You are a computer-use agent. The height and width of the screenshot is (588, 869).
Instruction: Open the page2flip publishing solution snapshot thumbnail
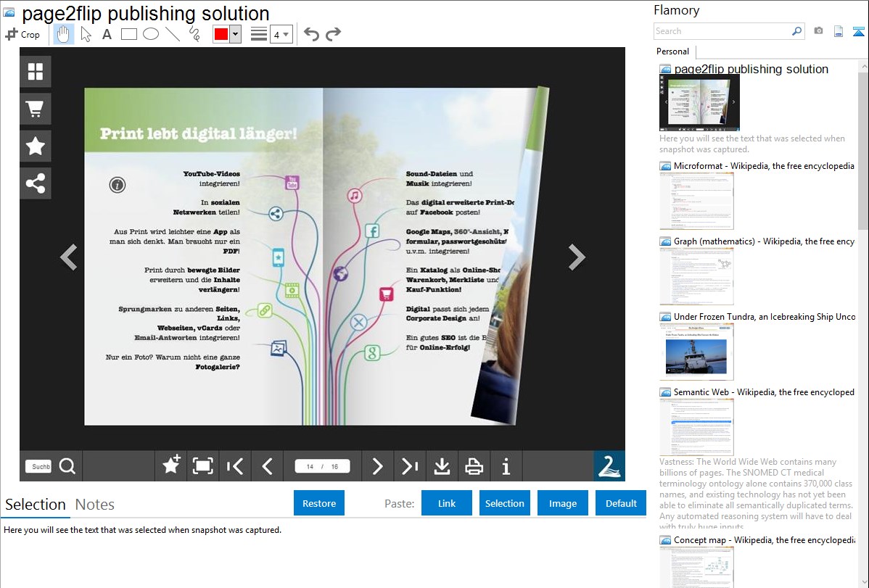699,103
